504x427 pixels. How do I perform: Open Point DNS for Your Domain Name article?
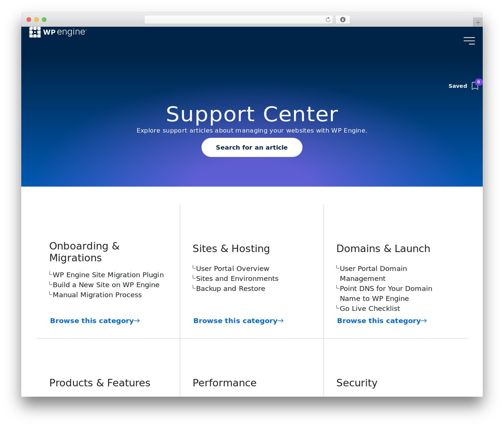click(386, 293)
